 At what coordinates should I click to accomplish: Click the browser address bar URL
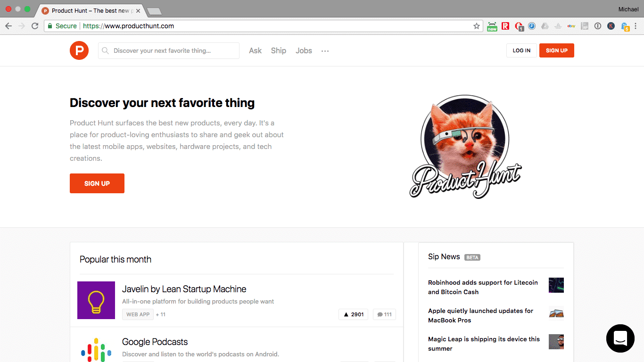pyautogui.click(x=128, y=26)
